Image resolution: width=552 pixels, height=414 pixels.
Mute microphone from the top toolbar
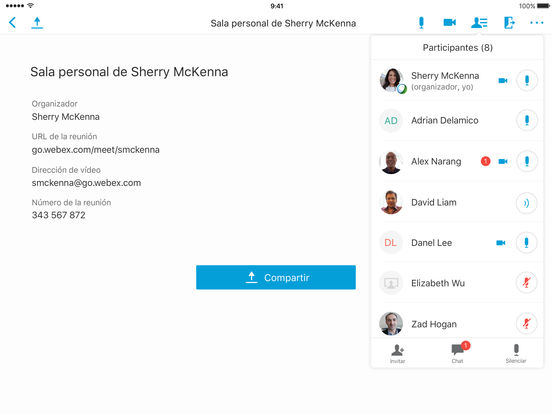421,23
